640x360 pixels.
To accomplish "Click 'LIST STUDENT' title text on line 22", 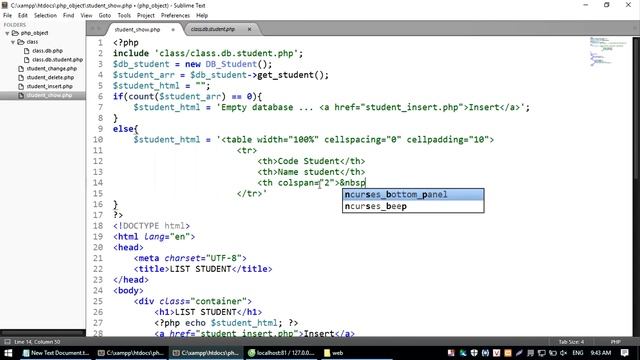I will [200, 269].
